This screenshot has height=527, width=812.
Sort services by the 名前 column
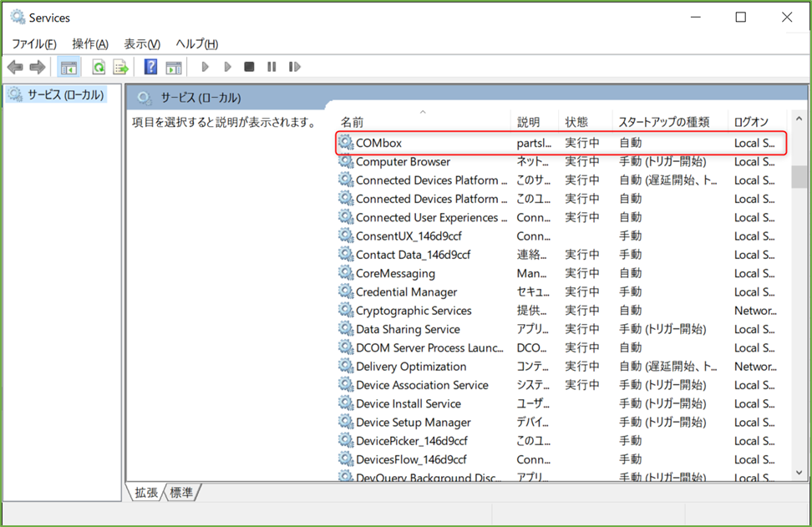pos(352,121)
